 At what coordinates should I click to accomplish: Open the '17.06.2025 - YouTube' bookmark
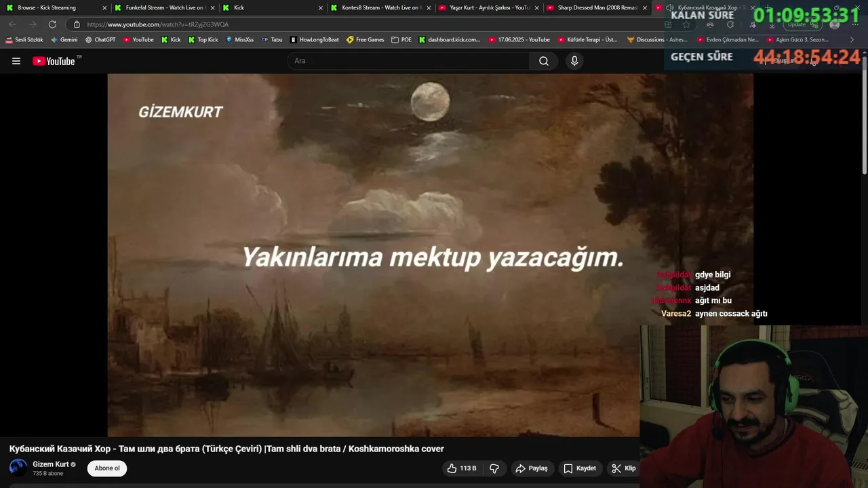tap(519, 40)
